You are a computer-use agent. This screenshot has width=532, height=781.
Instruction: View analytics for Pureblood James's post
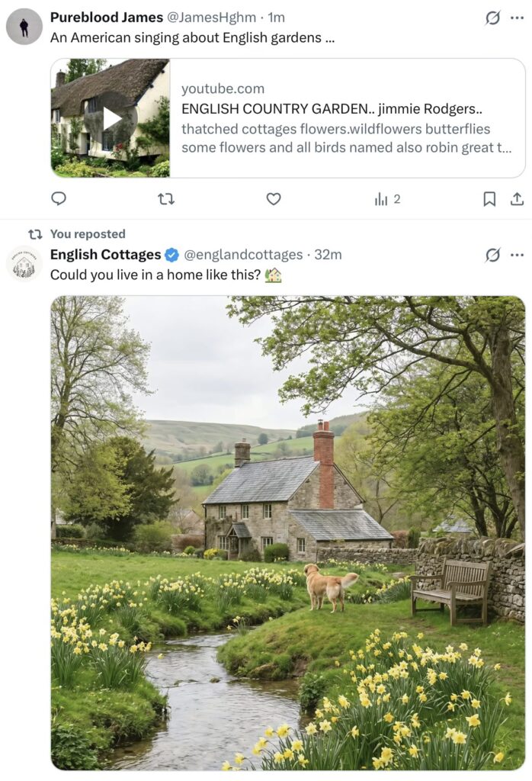[x=386, y=199]
